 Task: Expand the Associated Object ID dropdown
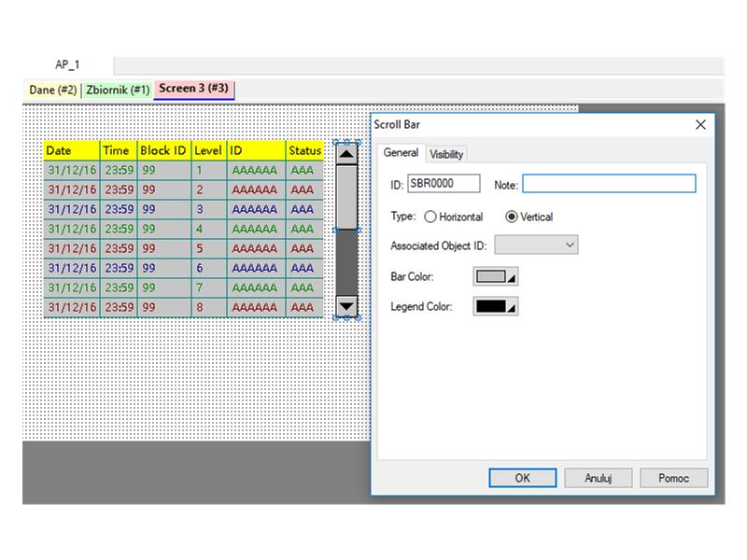click(x=536, y=245)
